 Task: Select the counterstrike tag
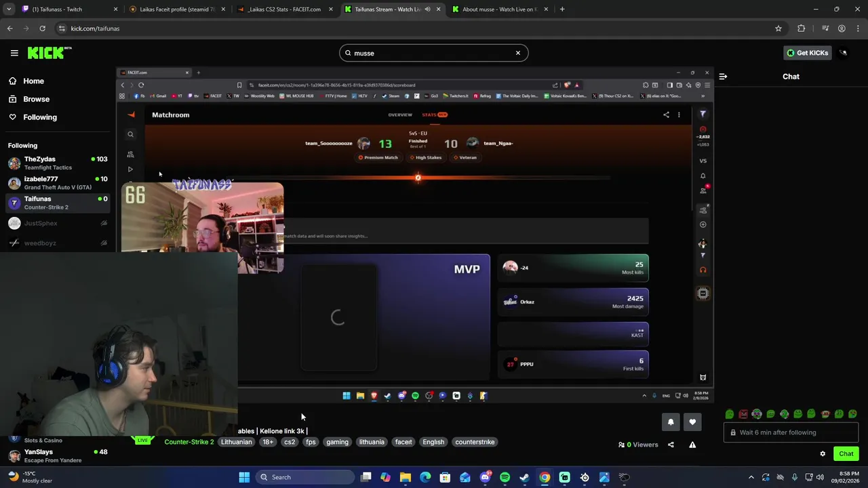475,442
